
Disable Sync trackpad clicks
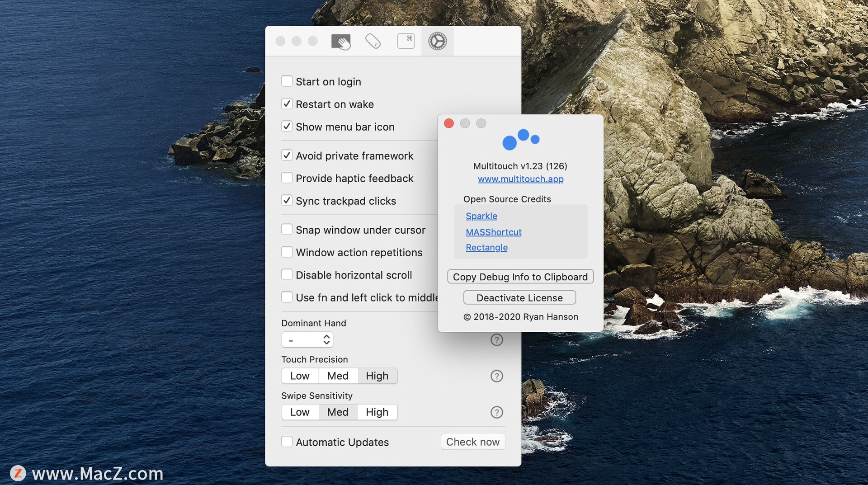coord(287,201)
